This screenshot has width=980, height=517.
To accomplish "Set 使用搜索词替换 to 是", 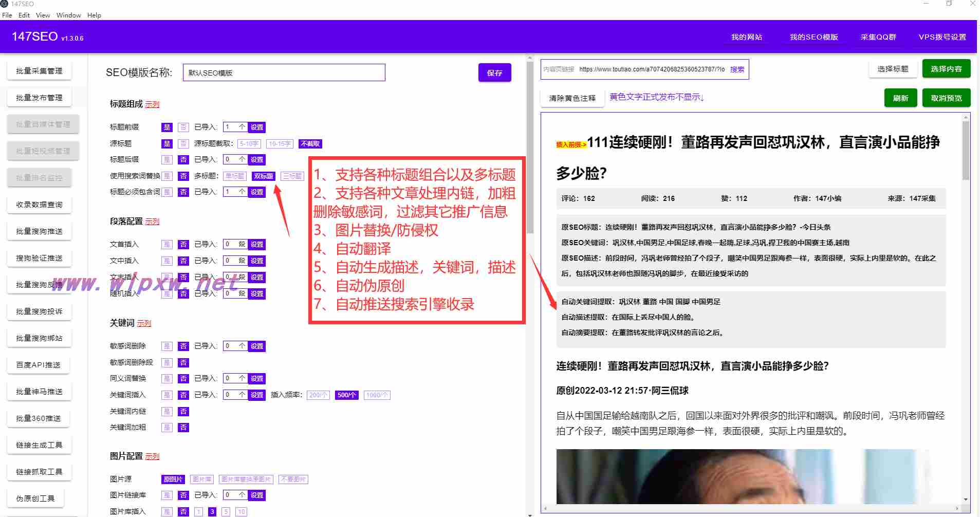I will [167, 176].
